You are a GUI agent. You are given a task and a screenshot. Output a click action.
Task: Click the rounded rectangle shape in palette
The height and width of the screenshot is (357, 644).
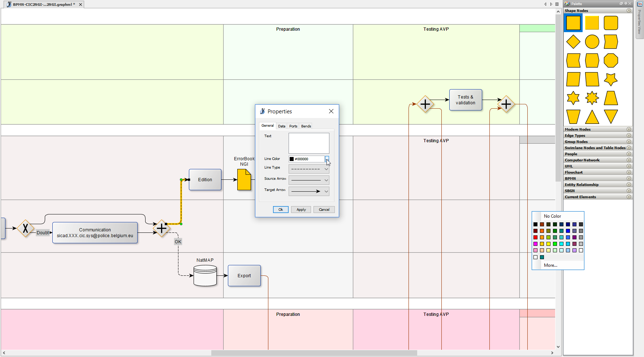611,23
